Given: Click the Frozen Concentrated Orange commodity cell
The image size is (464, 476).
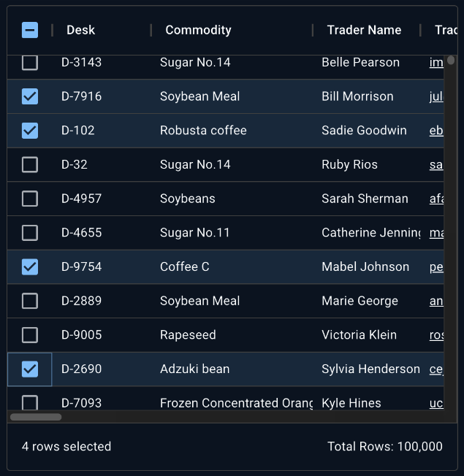Looking at the screenshot, I should tap(236, 402).
